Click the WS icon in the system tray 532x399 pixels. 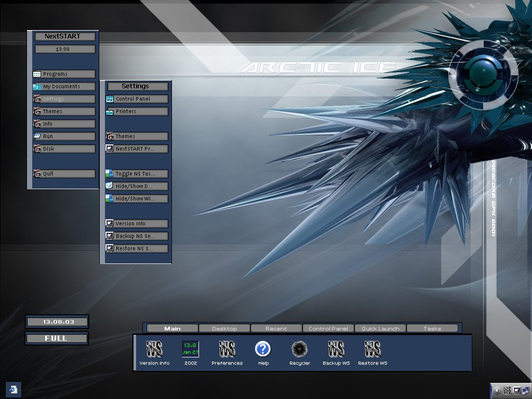click(x=507, y=391)
